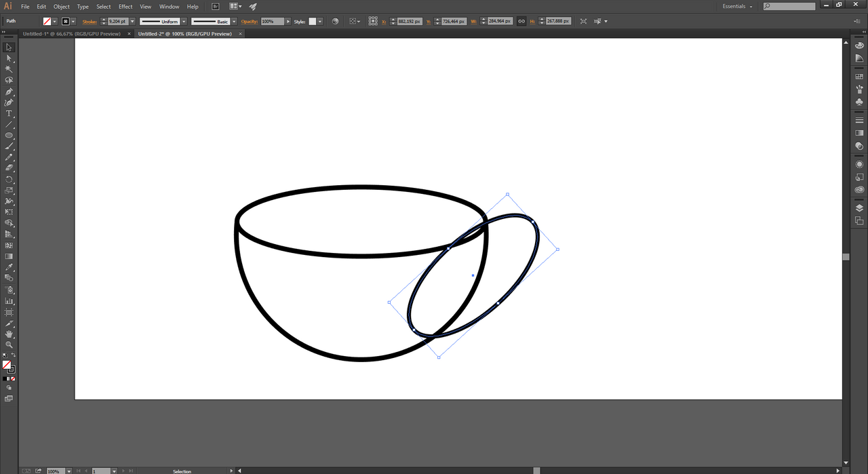This screenshot has width=868, height=474.
Task: Pick the Paintbrush tool
Action: [9, 146]
